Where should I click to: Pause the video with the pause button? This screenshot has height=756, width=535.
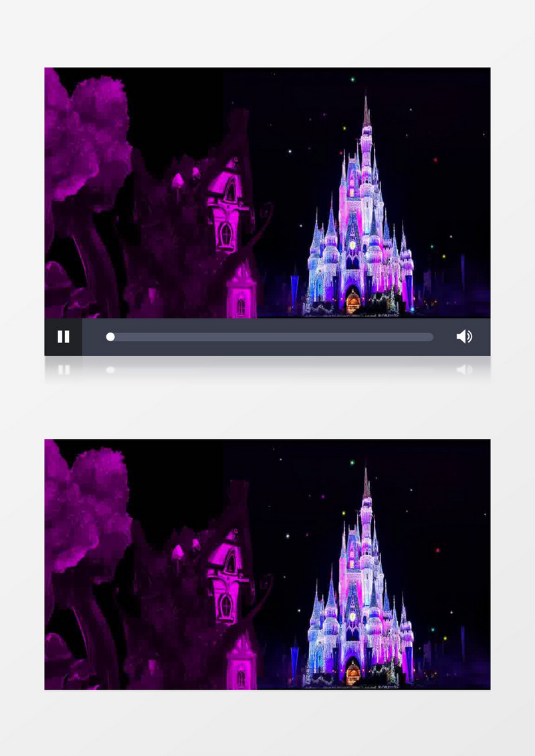pos(63,337)
